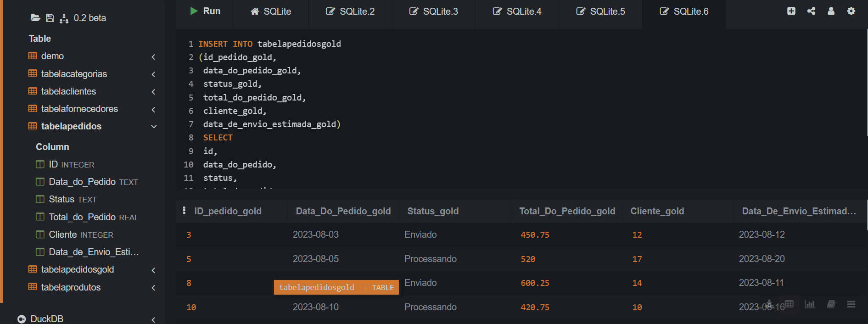Screen dimensions: 868x324
Task: Switch to the SQLite.3 tab
Action: (x=434, y=11)
